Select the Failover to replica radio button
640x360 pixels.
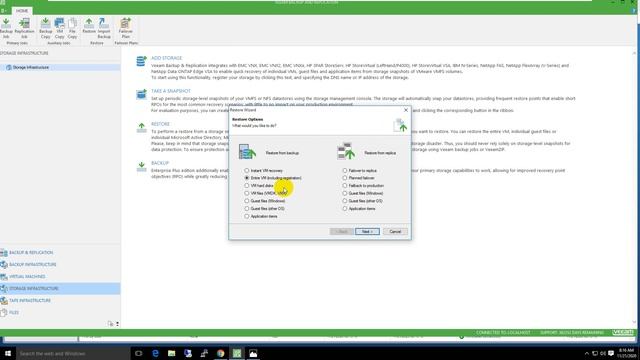345,171
